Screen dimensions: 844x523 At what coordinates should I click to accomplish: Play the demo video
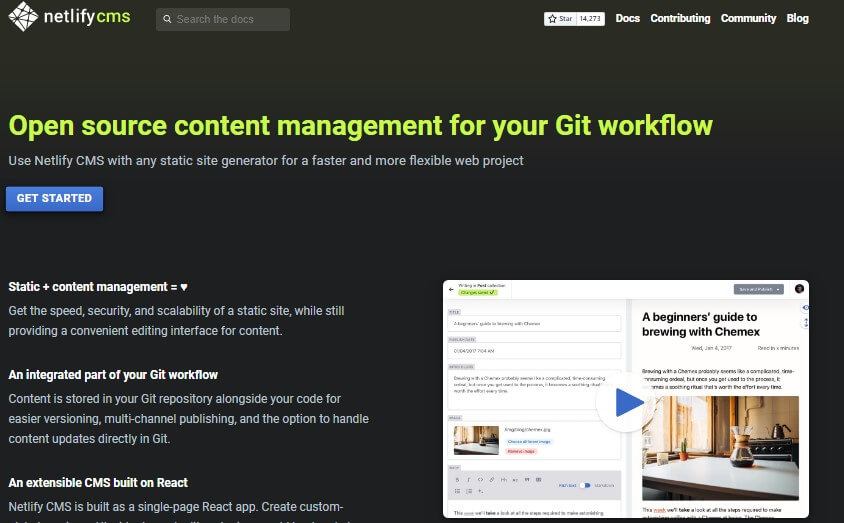click(x=625, y=402)
